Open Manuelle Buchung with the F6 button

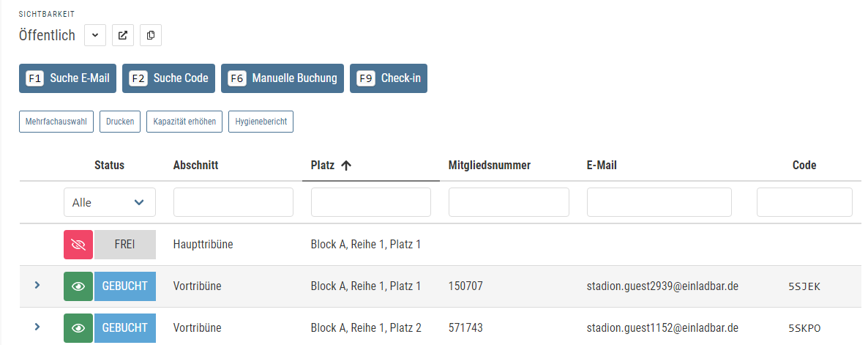coord(283,78)
